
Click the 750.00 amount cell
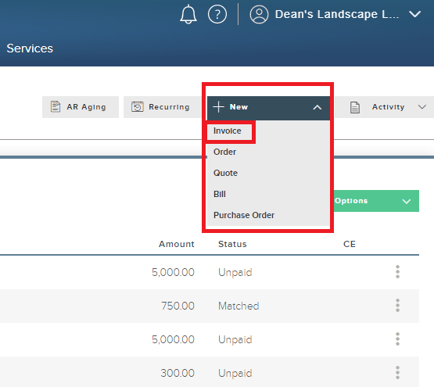178,306
